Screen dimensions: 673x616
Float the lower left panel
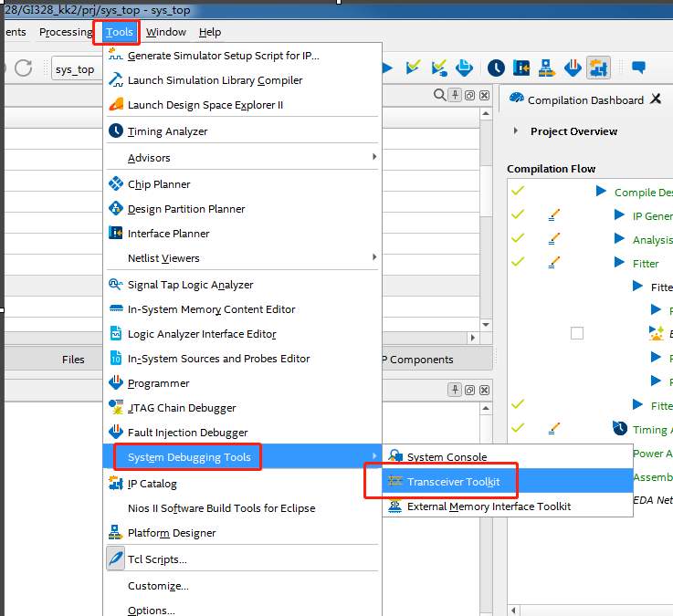(x=470, y=390)
